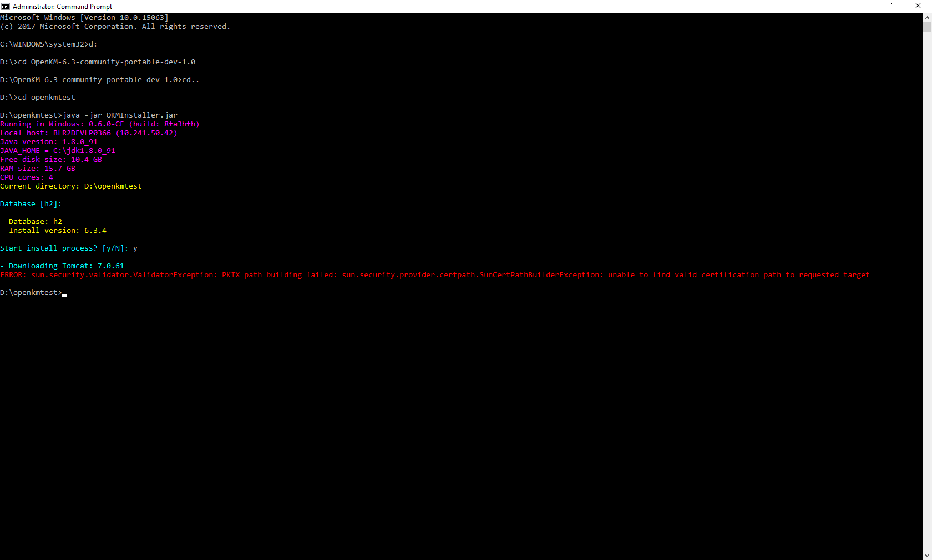Select the blinking cursor at the prompt
This screenshot has height=560, width=932.
(64, 294)
